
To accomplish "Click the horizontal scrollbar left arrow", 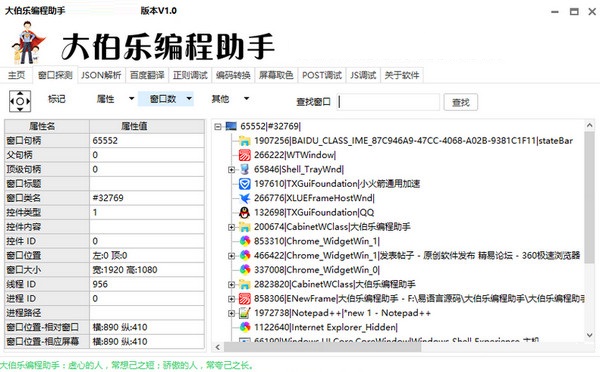I will [x=218, y=347].
